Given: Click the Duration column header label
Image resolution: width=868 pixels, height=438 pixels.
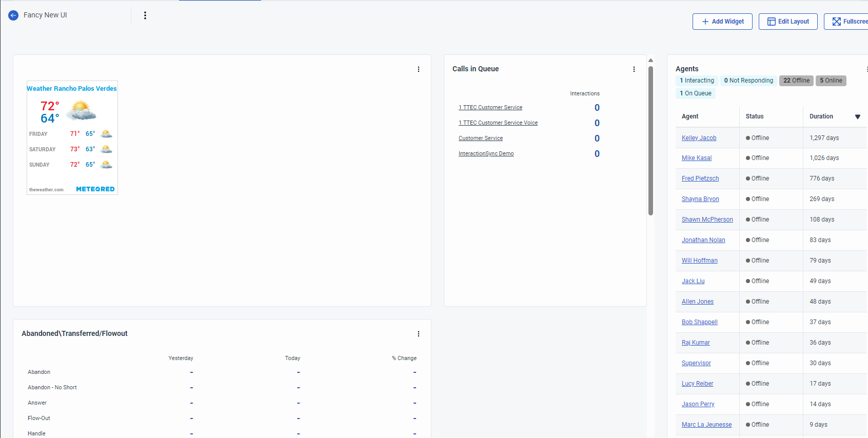Looking at the screenshot, I should pos(821,116).
